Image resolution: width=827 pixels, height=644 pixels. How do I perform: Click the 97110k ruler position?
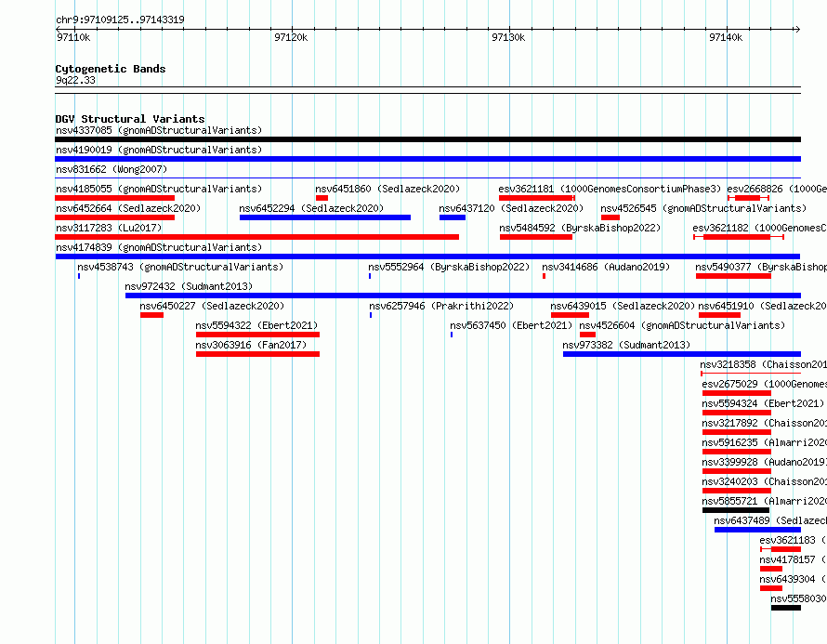(73, 37)
